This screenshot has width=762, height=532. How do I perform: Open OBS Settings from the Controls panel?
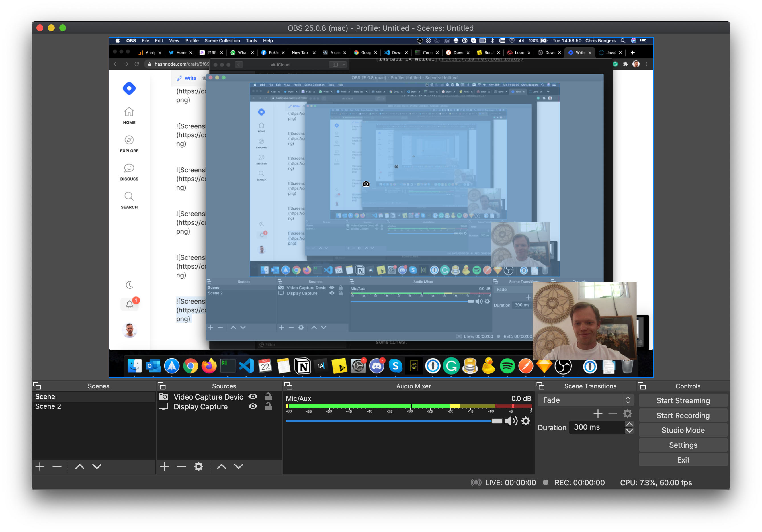tap(683, 445)
